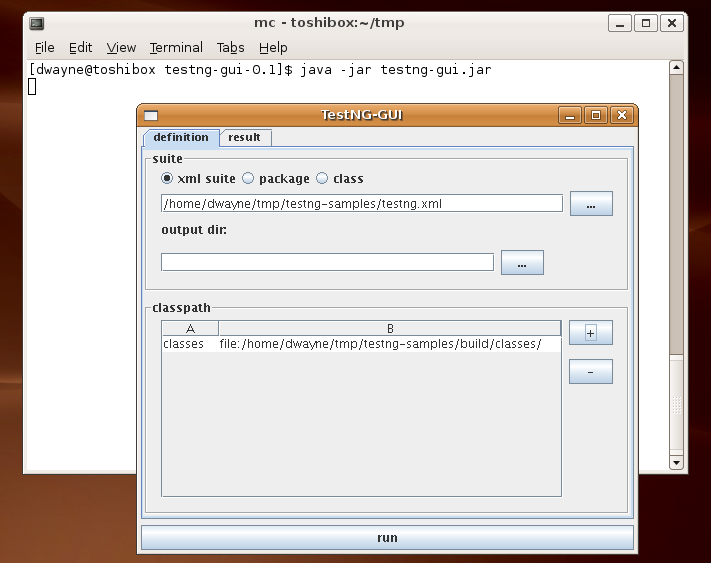
Task: Switch to the result tab
Action: [x=245, y=137]
